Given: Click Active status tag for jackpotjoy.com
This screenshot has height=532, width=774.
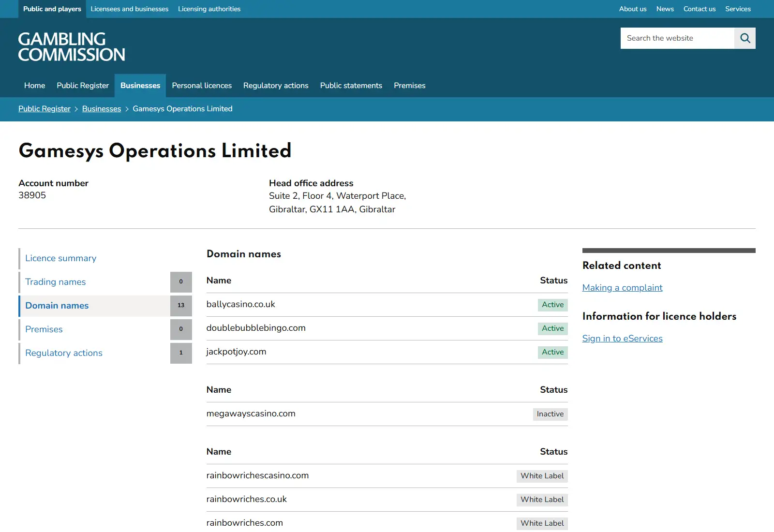Looking at the screenshot, I should (x=552, y=352).
